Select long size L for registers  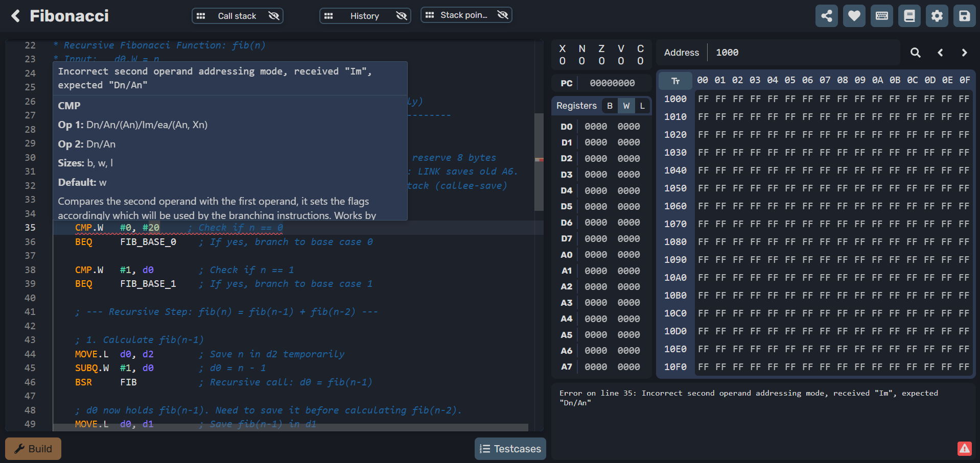coord(642,106)
